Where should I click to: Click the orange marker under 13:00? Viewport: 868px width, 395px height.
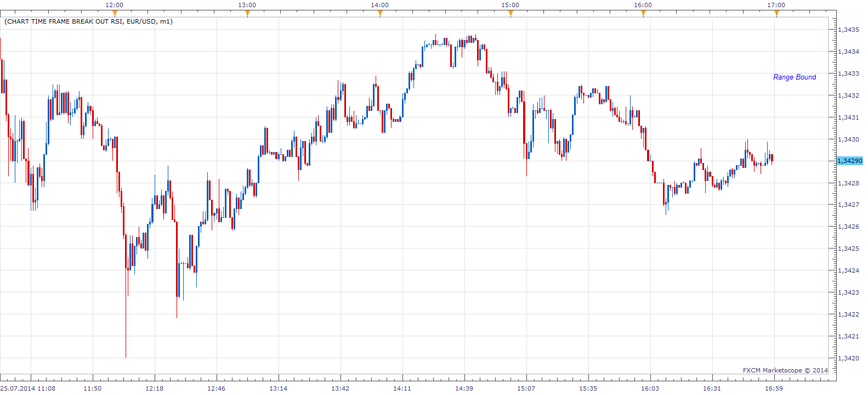point(247,13)
